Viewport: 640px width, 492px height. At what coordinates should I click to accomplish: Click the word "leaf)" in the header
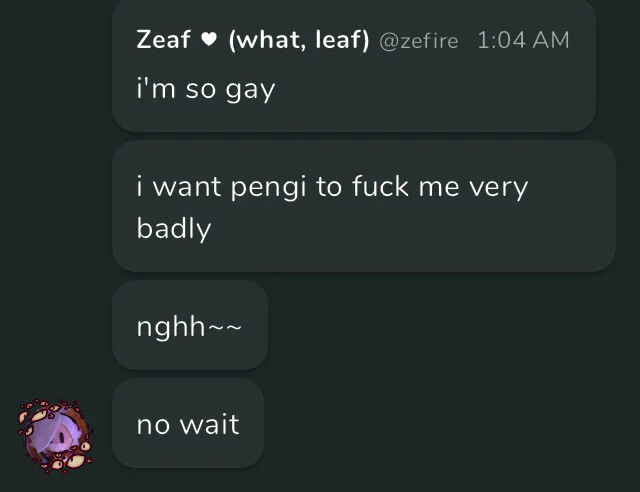(342, 40)
